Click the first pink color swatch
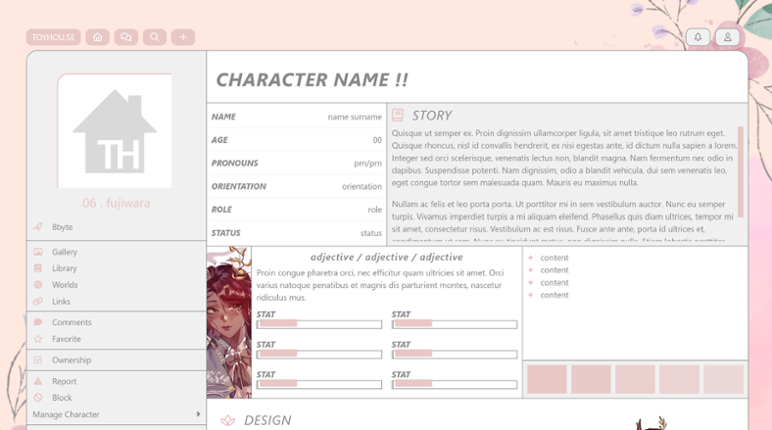This screenshot has width=772, height=430. tap(547, 379)
